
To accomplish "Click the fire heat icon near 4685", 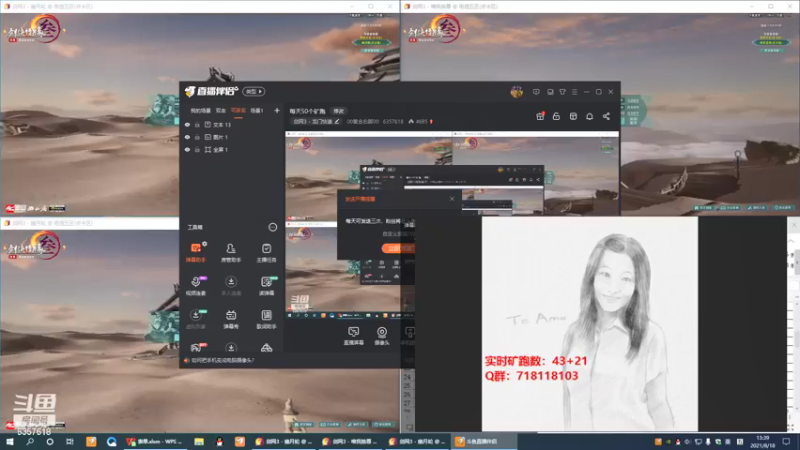I will click(411, 121).
